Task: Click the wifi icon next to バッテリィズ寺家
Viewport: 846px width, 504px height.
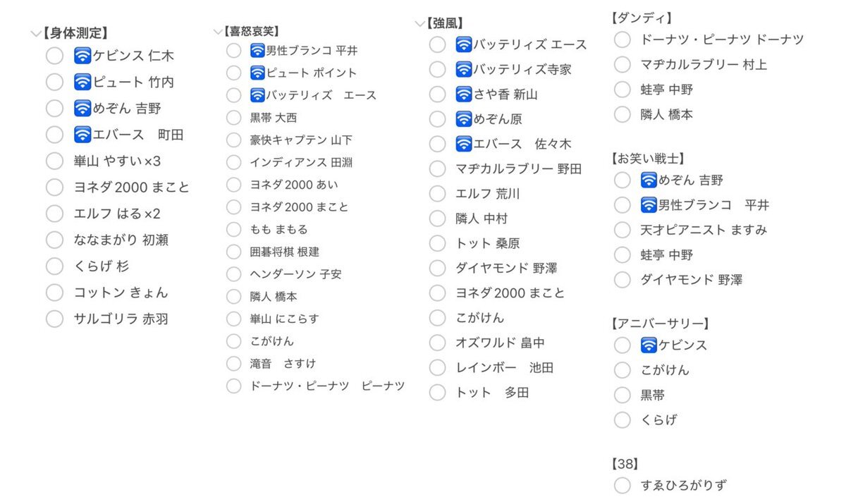Action: 464,69
